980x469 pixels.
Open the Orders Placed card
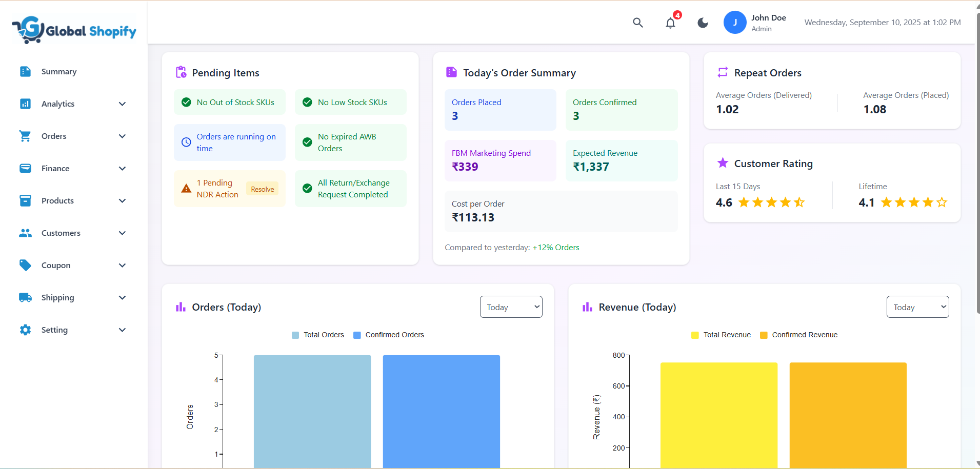pyautogui.click(x=500, y=110)
